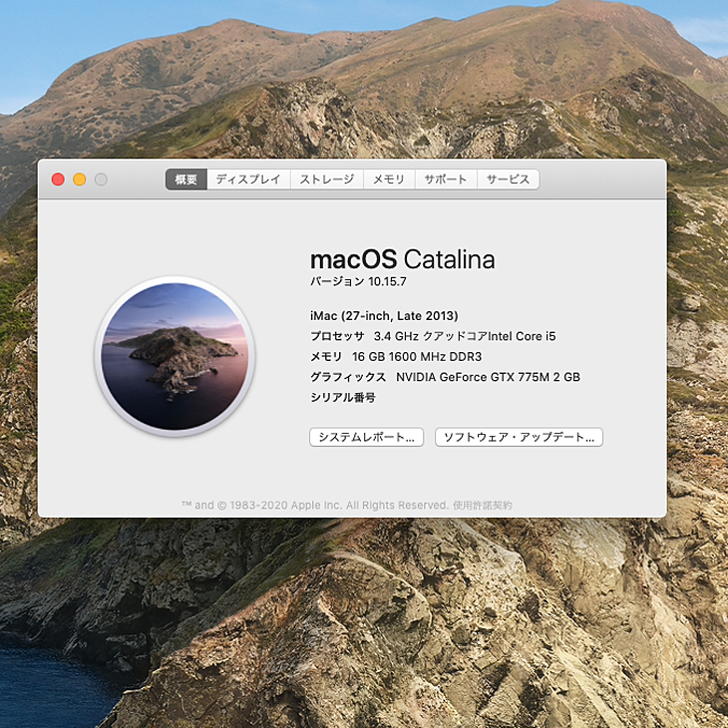Click the バージョン 10.15.7 text

[358, 282]
